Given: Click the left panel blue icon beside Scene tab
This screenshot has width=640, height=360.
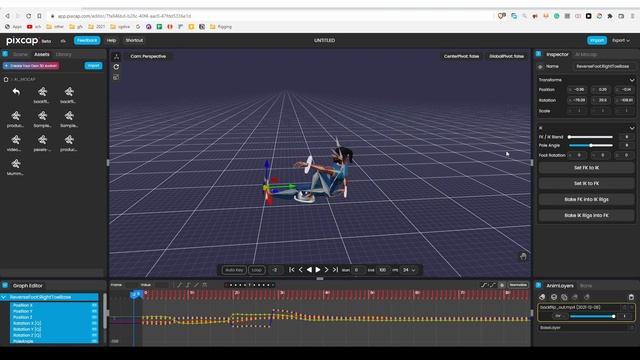Looking at the screenshot, I should pos(5,54).
